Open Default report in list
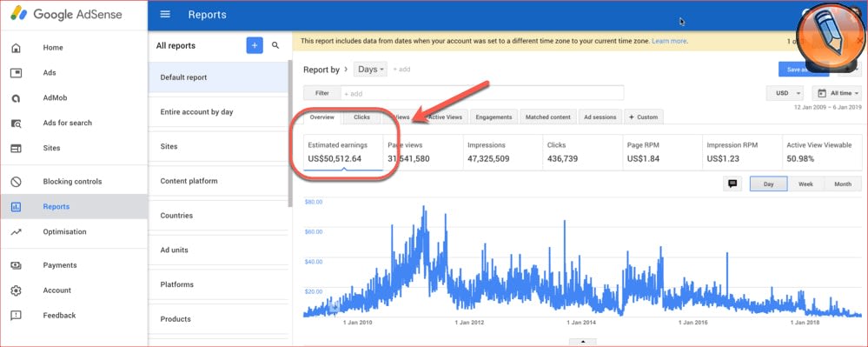The height and width of the screenshot is (347, 868). [x=218, y=77]
